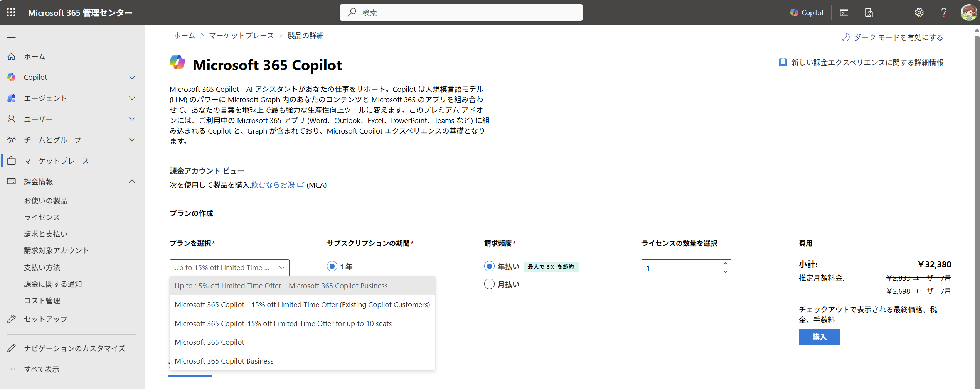Viewport: 980px width, 389px height.
Task: Open ライセンス in billing menu
Action: coord(42,217)
